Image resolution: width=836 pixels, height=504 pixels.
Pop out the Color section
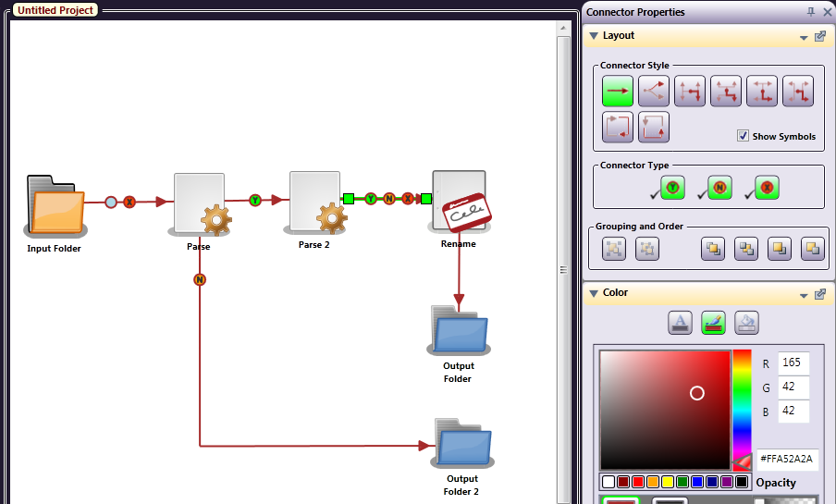(x=820, y=294)
